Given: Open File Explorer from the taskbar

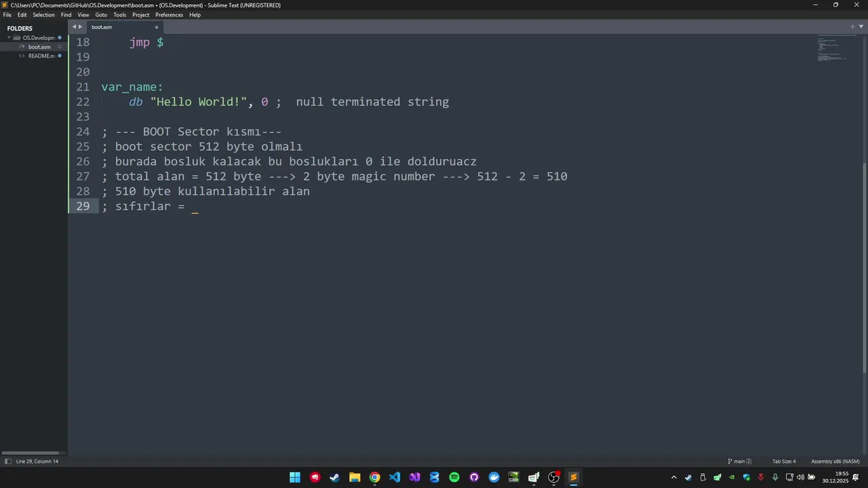Looking at the screenshot, I should 355,477.
